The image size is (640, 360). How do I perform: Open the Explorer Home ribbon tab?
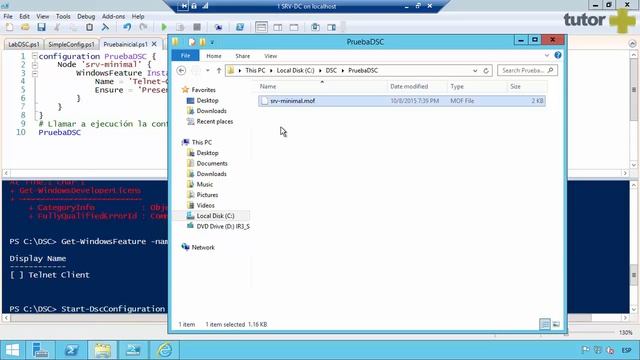tap(213, 56)
